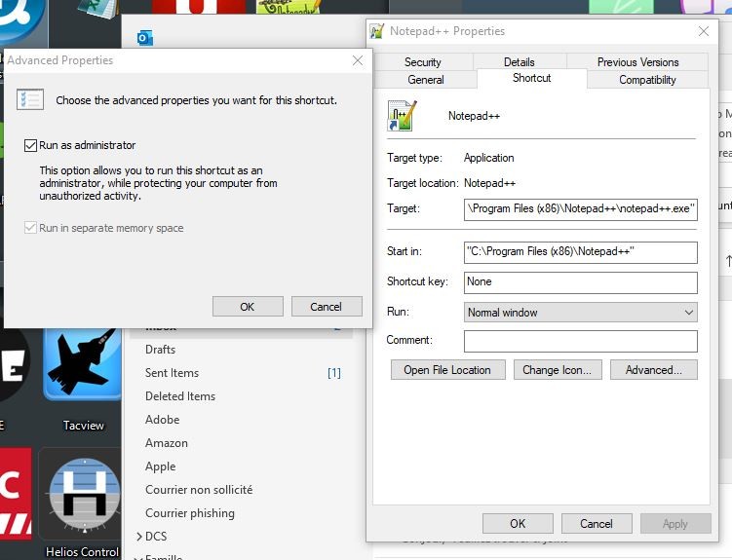Open the Run window mode dropdown
The width and height of the screenshot is (732, 560).
pyautogui.click(x=580, y=313)
